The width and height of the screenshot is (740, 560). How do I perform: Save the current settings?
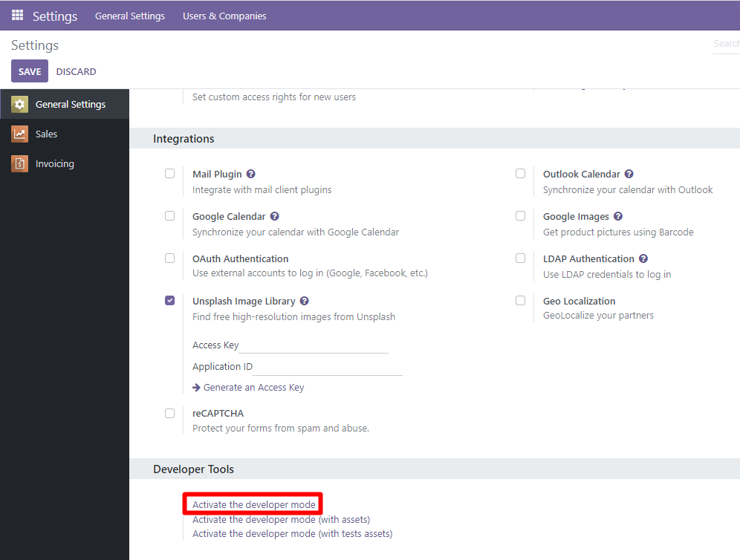(x=29, y=71)
